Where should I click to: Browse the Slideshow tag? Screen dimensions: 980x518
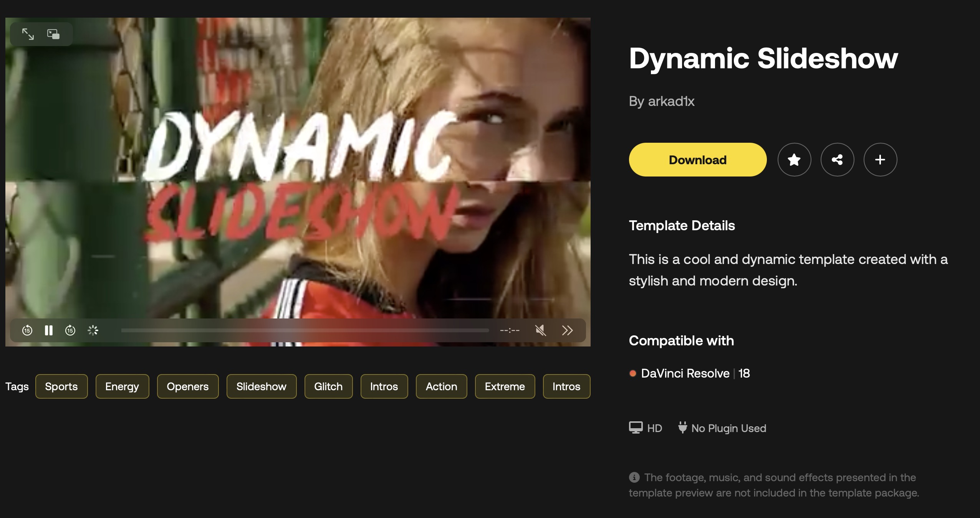tap(262, 386)
